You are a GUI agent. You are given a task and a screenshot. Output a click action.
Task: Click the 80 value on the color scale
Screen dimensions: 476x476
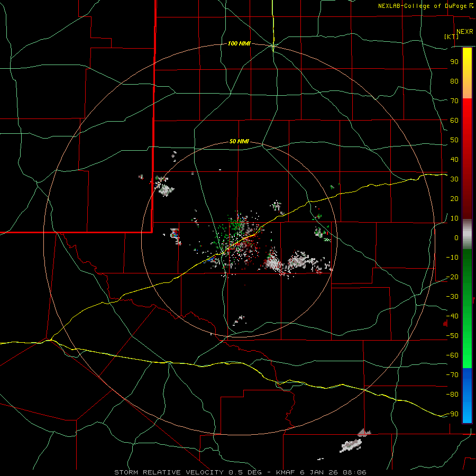(x=454, y=81)
